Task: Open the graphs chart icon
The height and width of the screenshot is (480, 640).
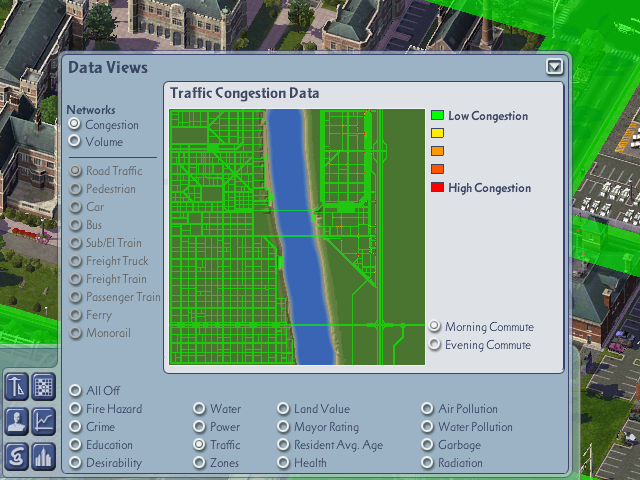Action: [x=44, y=421]
